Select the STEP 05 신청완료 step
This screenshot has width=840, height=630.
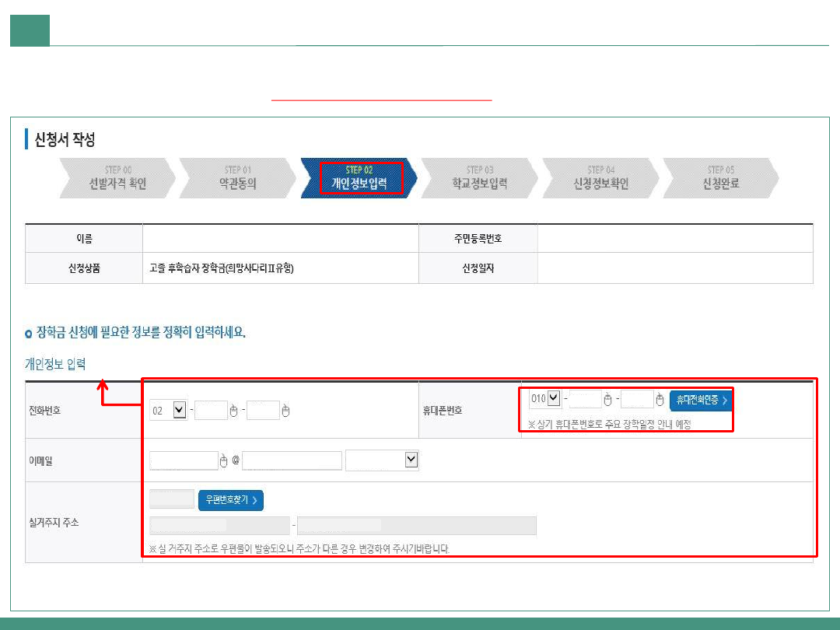[720, 178]
